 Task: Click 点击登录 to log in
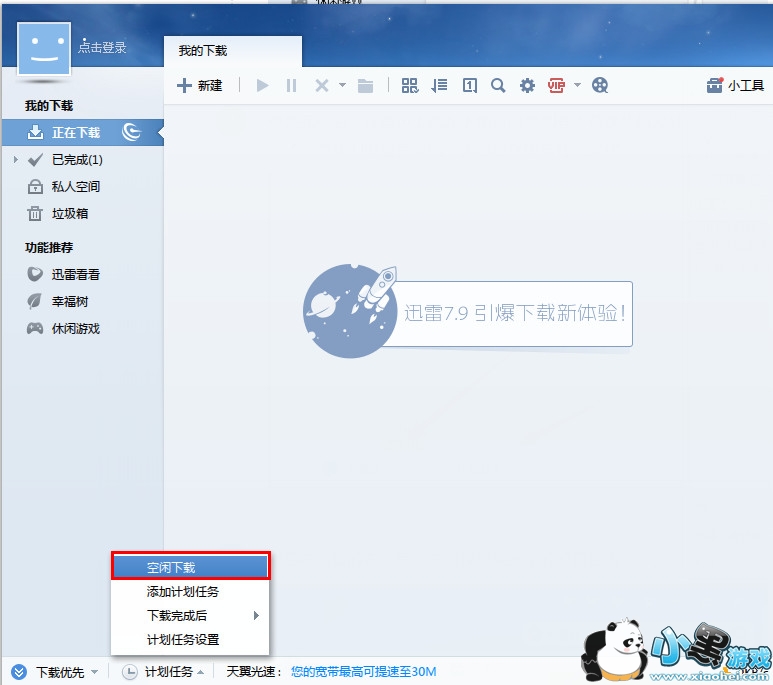(x=103, y=47)
